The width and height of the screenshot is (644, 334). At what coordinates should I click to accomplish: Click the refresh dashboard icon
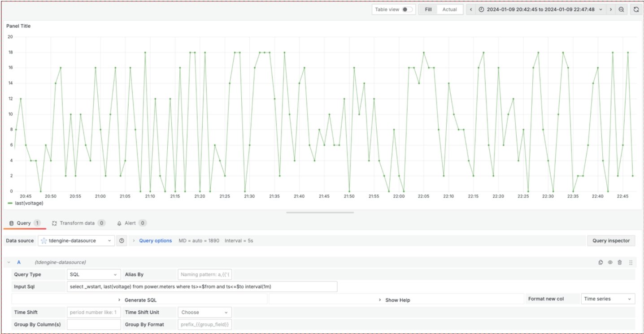click(636, 9)
